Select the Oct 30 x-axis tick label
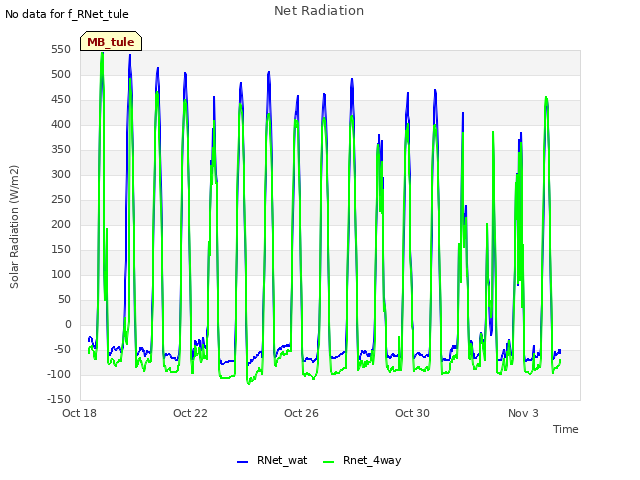This screenshot has width=640, height=480. point(412,413)
